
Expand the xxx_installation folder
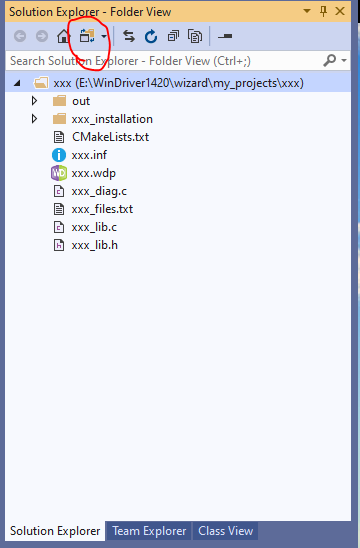coord(34,119)
